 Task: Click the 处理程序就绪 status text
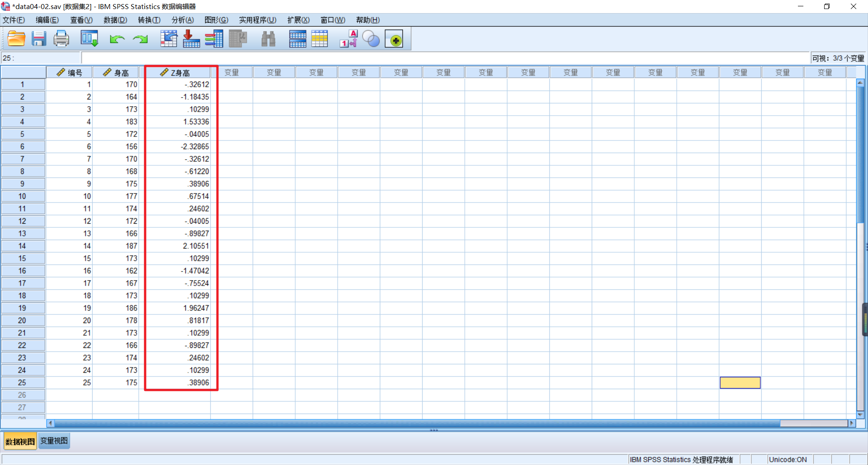[712, 460]
